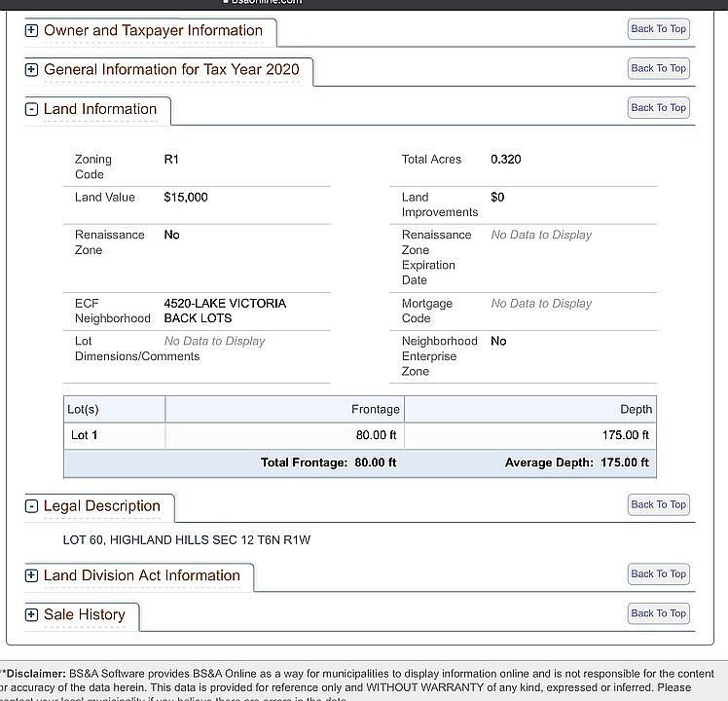Open the General Information for Tax Year 2020 heading

coord(171,70)
